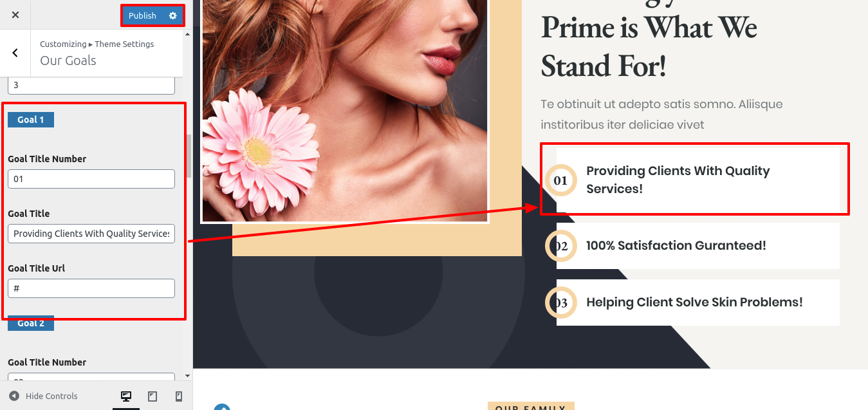Switch to tablet preview device icon
Image resolution: width=868 pixels, height=410 pixels.
click(152, 396)
